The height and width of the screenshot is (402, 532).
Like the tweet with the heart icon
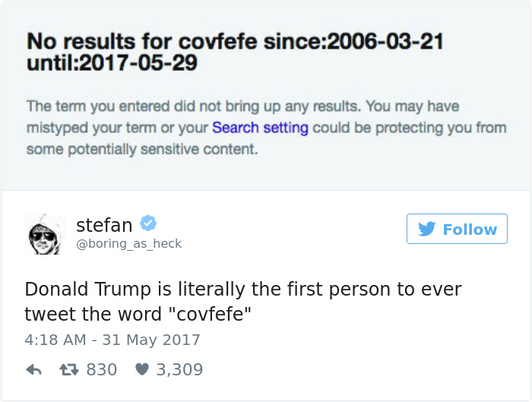click(141, 370)
